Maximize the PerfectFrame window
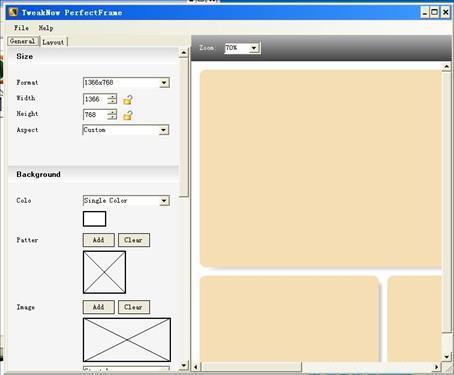The image size is (454, 375). [x=435, y=13]
